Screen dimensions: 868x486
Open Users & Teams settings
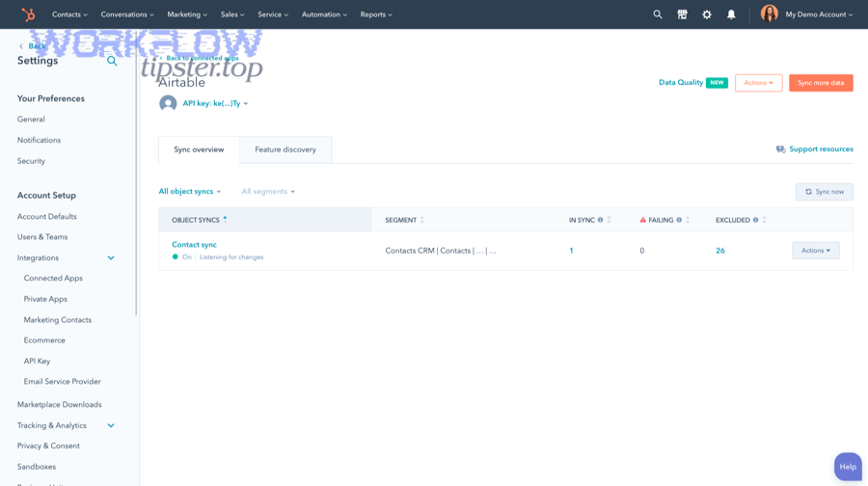click(42, 237)
